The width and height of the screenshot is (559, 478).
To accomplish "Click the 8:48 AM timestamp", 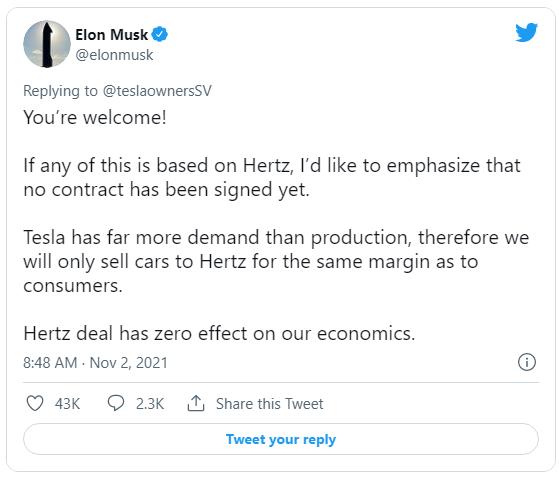I will 50,363.
